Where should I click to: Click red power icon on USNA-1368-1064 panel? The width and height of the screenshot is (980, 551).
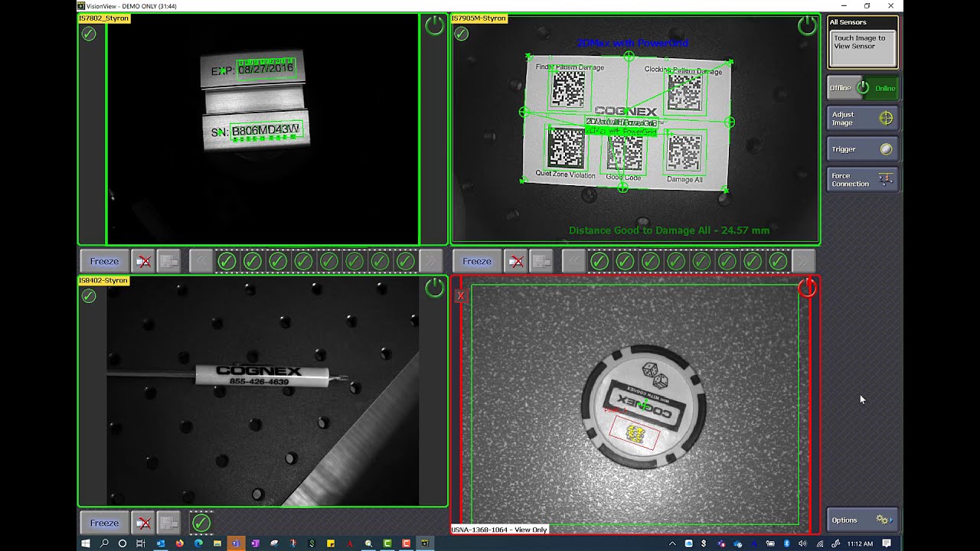point(807,288)
